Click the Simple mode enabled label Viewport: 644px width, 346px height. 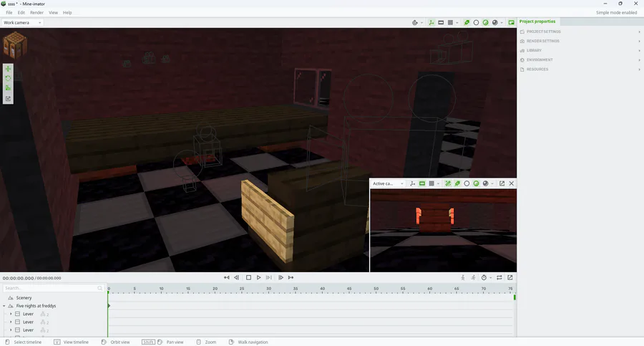click(617, 13)
